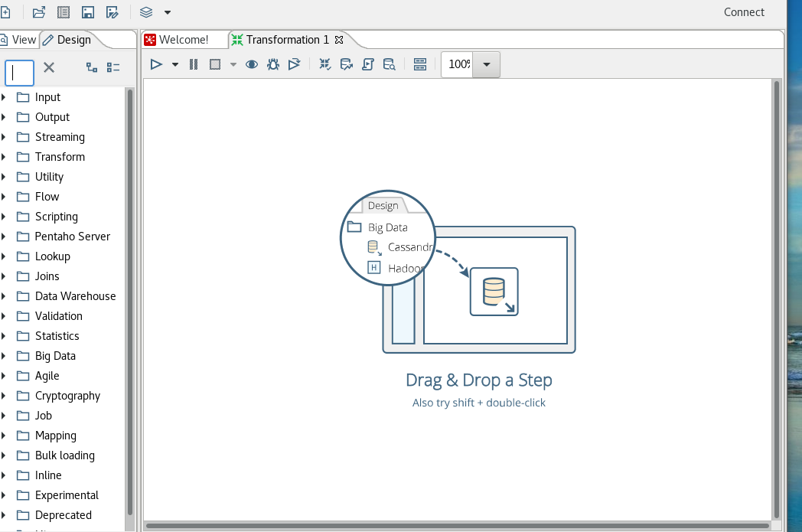Select the Bulk loading folder

(65, 455)
